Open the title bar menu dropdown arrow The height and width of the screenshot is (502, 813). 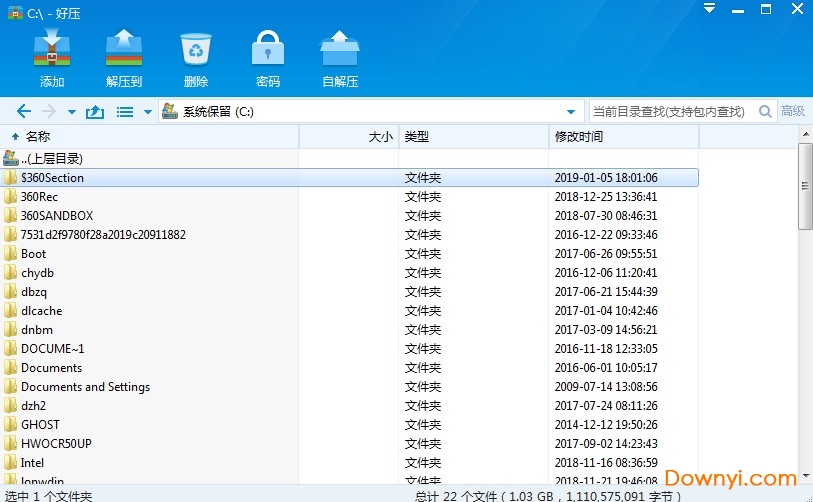tap(709, 8)
